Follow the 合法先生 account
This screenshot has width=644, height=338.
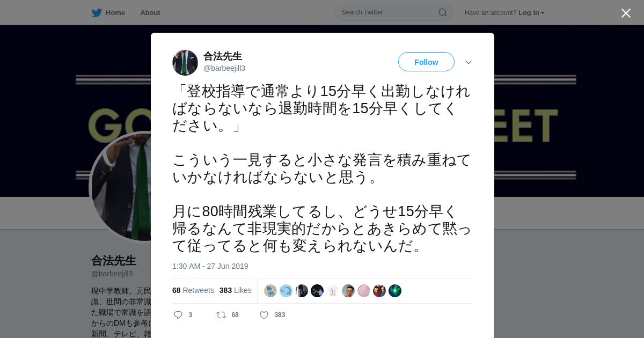pyautogui.click(x=426, y=62)
